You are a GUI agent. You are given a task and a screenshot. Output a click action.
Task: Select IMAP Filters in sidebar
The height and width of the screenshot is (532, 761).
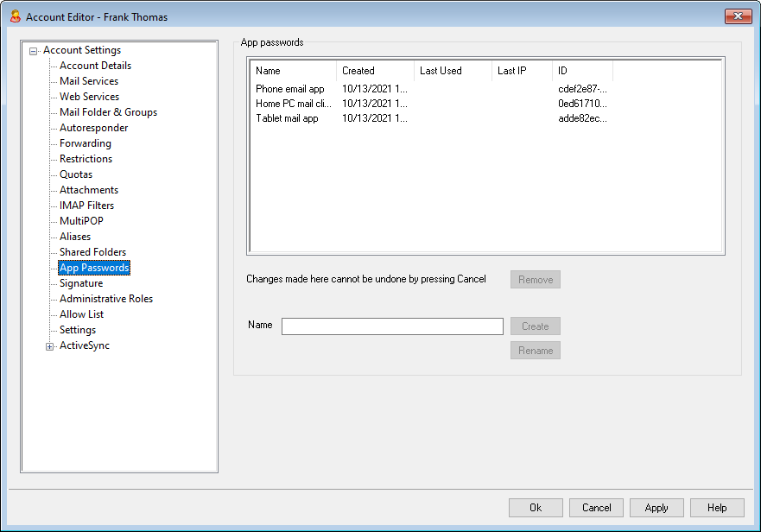(86, 206)
